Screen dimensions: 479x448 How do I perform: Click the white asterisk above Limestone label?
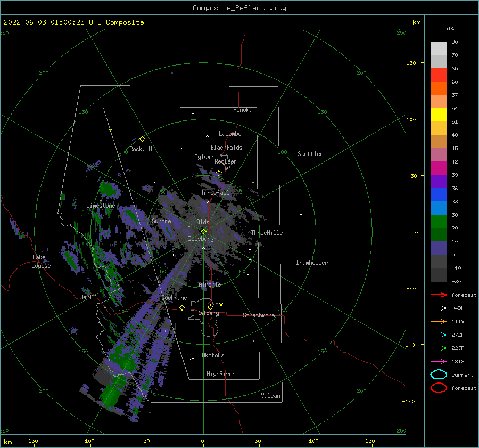(101, 201)
